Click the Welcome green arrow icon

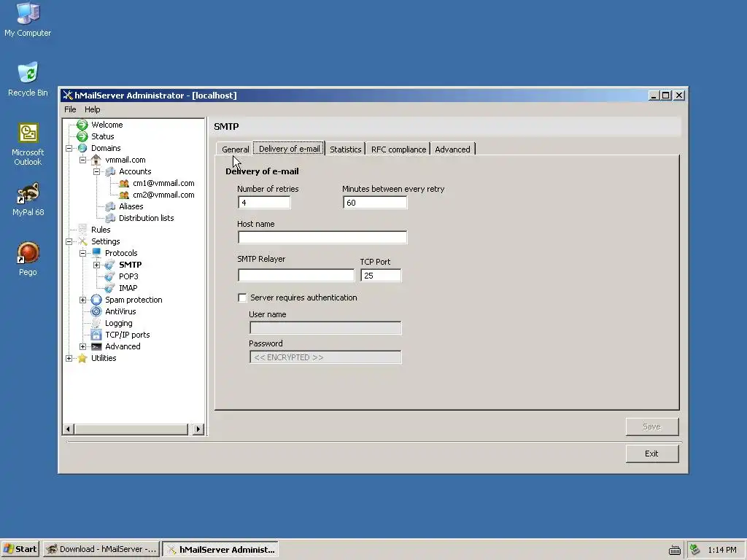(x=82, y=125)
